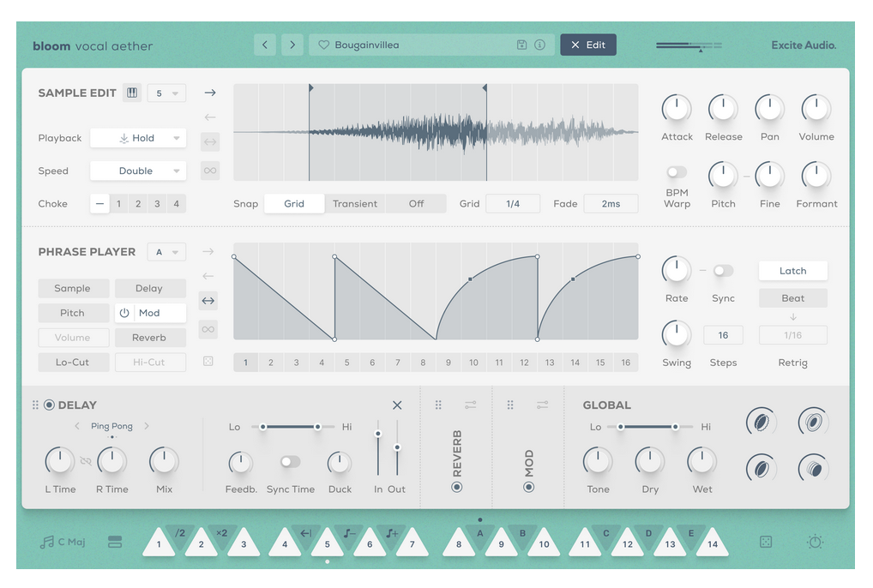Click the Steps 16 field

coord(723,335)
